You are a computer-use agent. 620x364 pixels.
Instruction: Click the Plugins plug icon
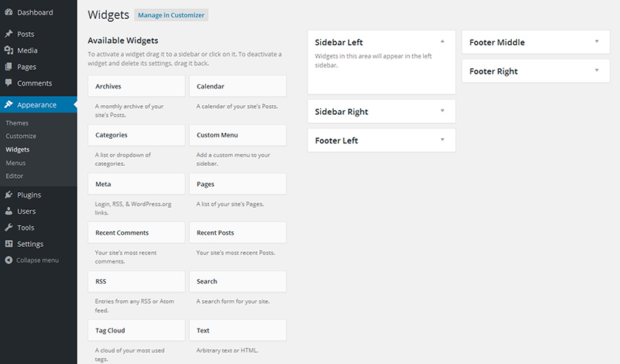[x=9, y=195]
